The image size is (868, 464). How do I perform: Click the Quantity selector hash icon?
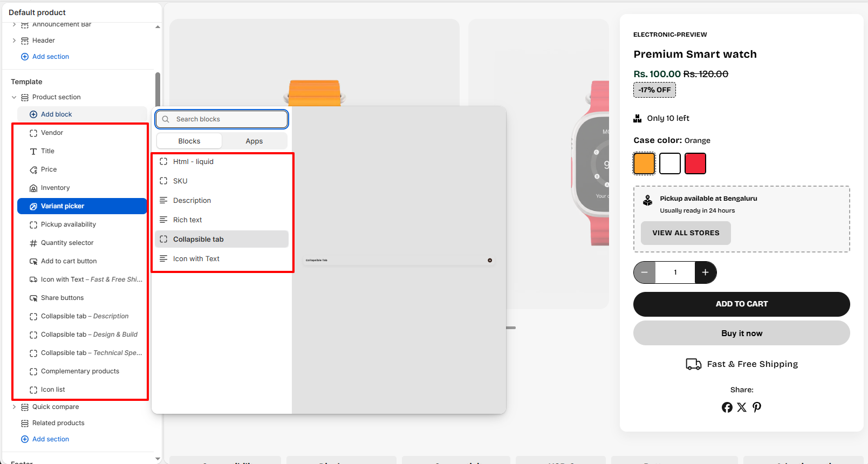coord(33,243)
